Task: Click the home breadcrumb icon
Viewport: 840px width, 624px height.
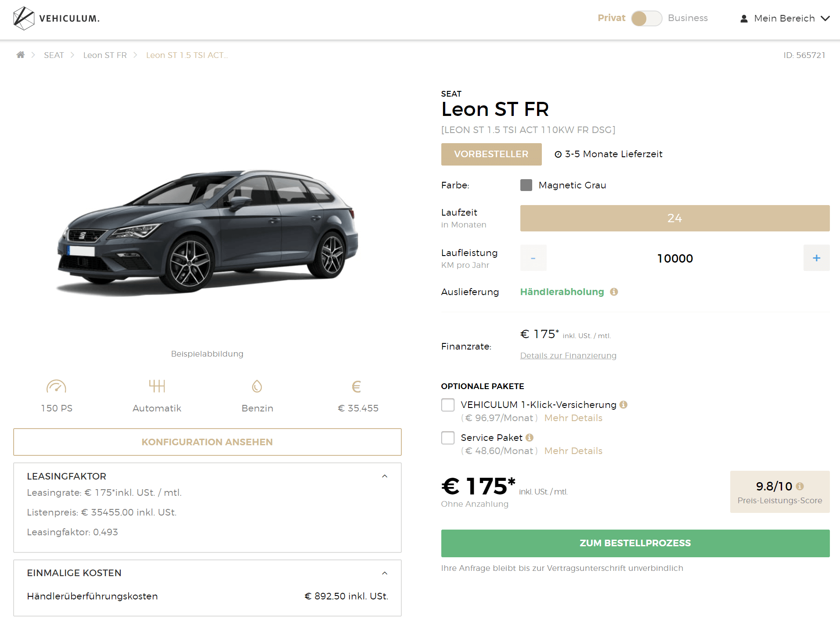Action: pyautogui.click(x=20, y=55)
